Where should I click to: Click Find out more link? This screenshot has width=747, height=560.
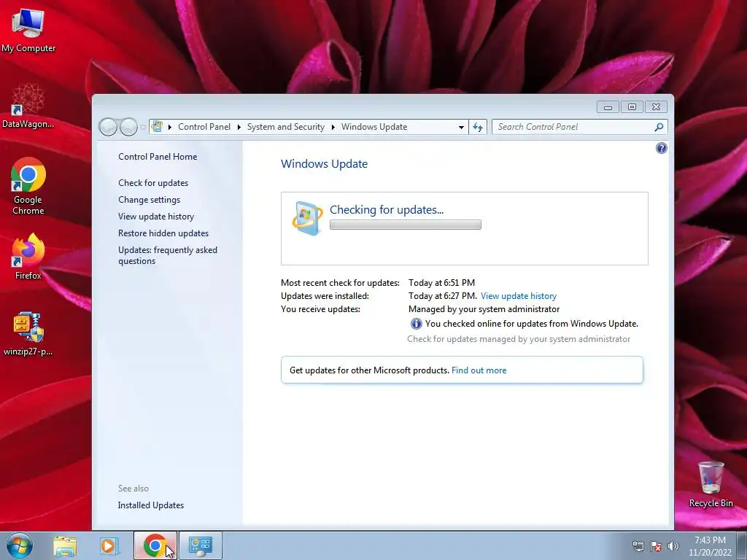[479, 370]
